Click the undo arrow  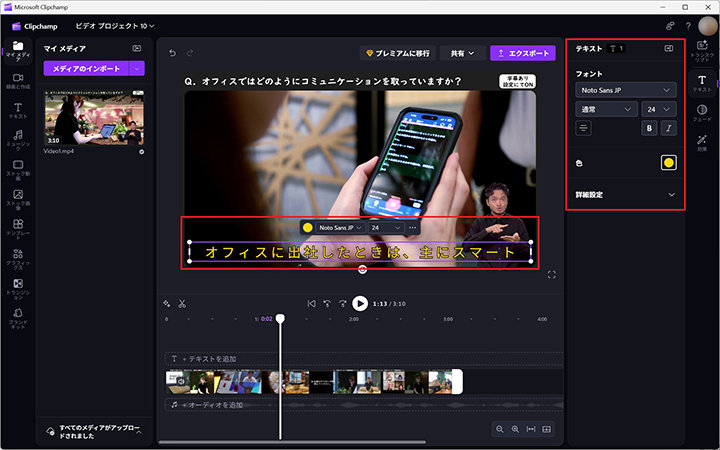pyautogui.click(x=172, y=53)
